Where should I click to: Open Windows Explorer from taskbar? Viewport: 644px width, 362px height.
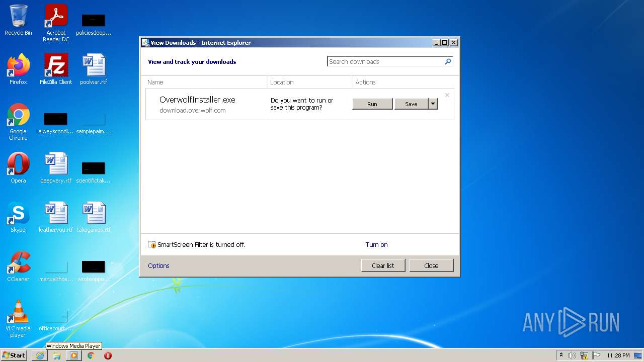57,355
